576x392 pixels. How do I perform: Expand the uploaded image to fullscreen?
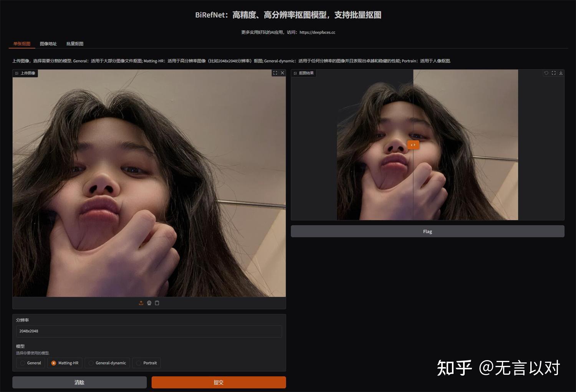click(275, 73)
